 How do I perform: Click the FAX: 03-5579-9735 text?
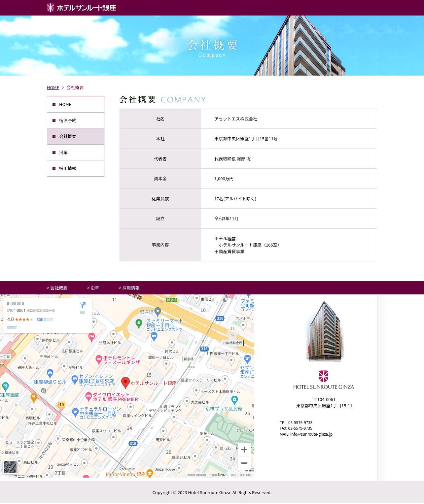click(x=296, y=428)
